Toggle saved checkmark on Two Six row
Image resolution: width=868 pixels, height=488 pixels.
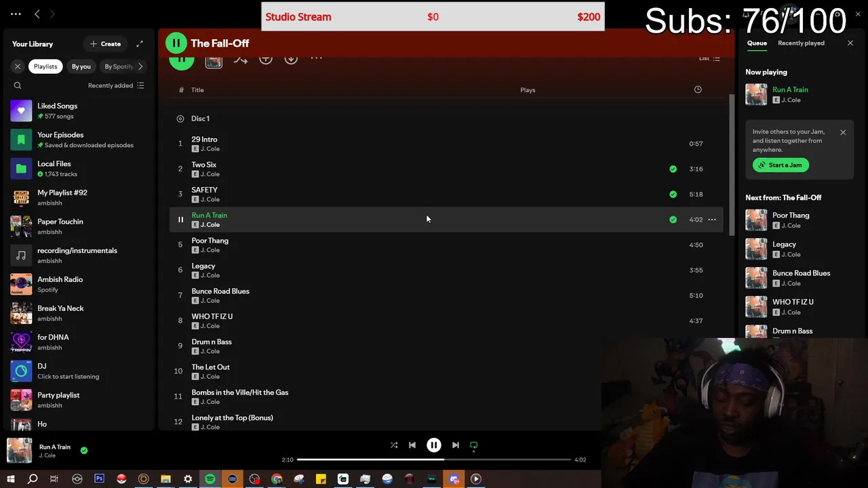(673, 169)
